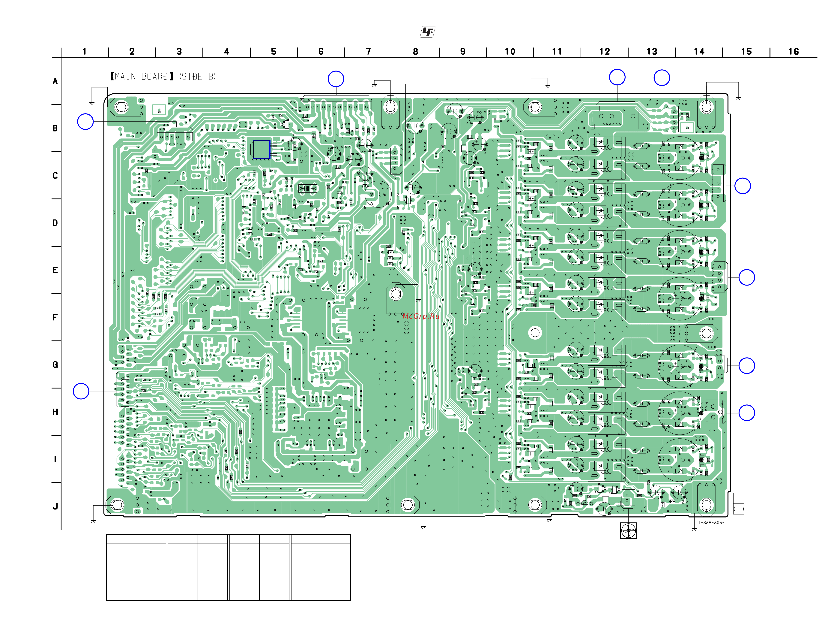Click row label "B"
This screenshot has width=840, height=632.
(x=55, y=129)
